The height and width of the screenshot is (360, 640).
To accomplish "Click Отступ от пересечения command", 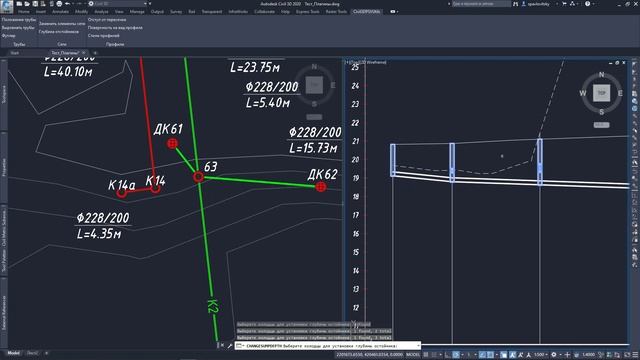I will [107, 20].
